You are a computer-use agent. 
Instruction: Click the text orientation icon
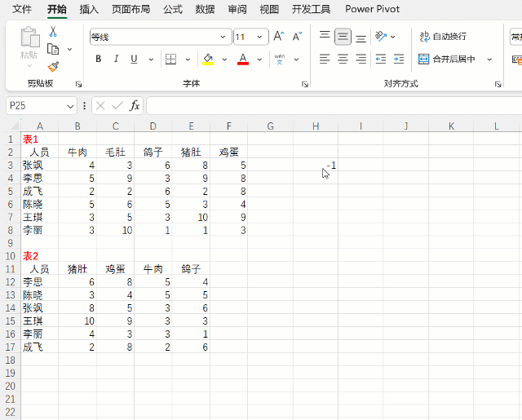(381, 36)
